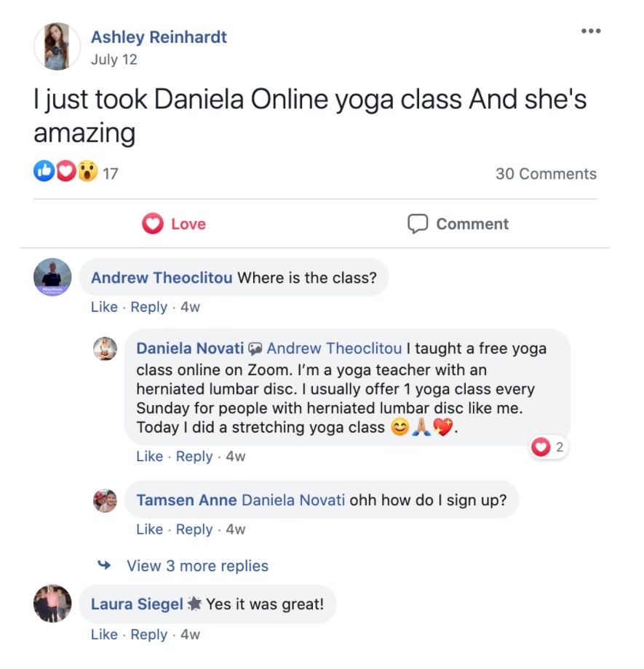Like Daniela Novati's reply

[x=149, y=456]
